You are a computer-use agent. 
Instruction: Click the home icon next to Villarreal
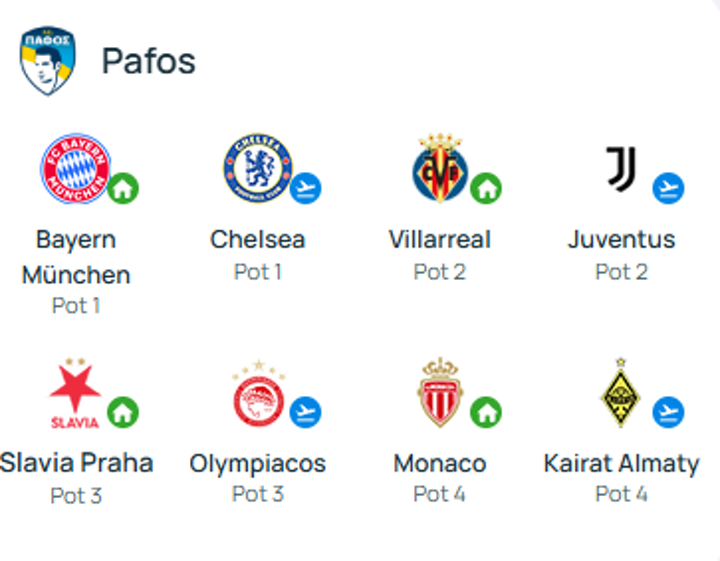pos(486,188)
